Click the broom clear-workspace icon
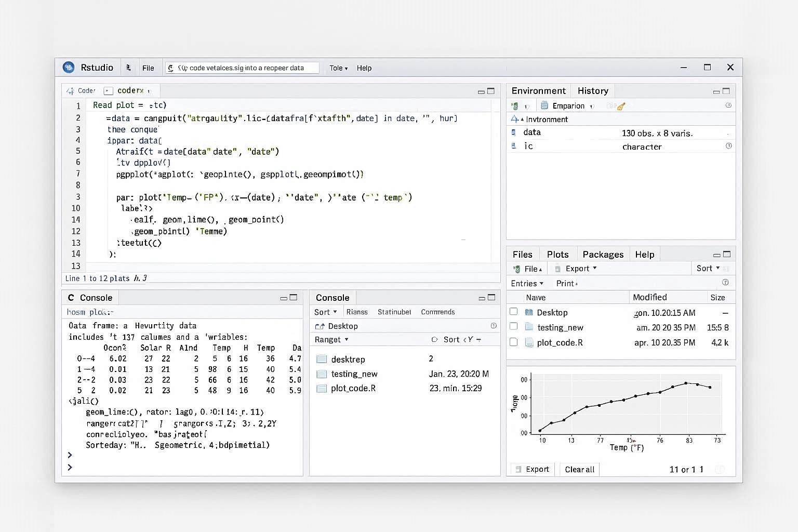 pos(621,106)
